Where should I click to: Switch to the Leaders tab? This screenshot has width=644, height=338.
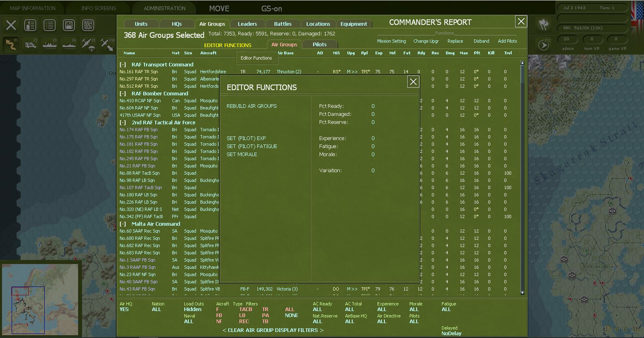247,24
